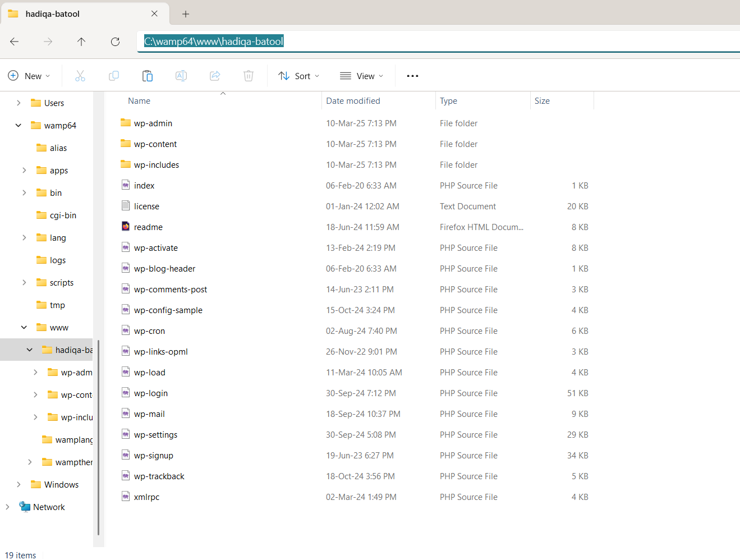Select the alias folder in tree
The width and height of the screenshot is (740, 560).
pyautogui.click(x=52, y=148)
